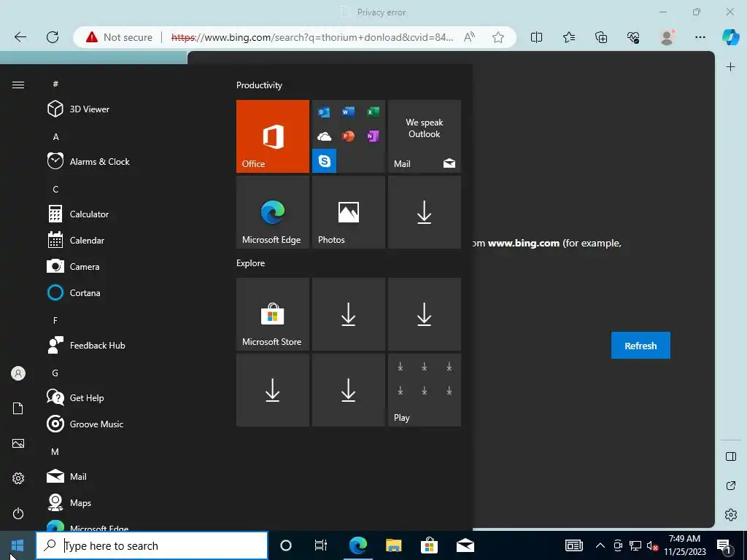Open Edge Favorites list
Viewport: 747px width, 560px height.
click(569, 37)
